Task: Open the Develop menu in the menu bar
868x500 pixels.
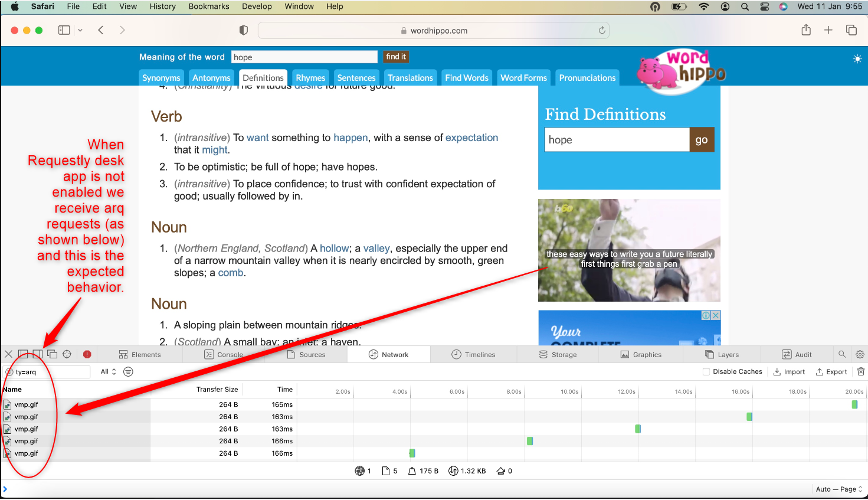Action: click(x=257, y=6)
